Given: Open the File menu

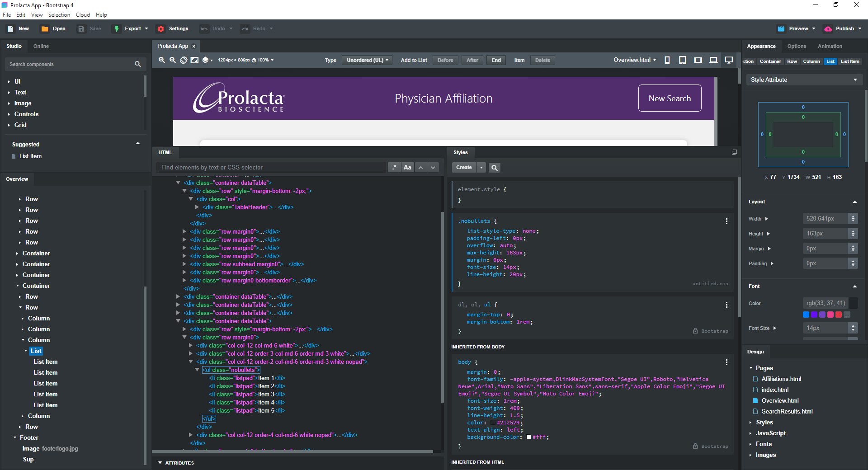Looking at the screenshot, I should [7, 15].
